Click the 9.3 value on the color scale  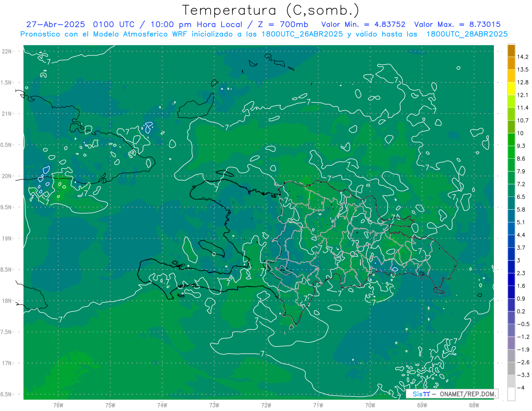pos(521,146)
